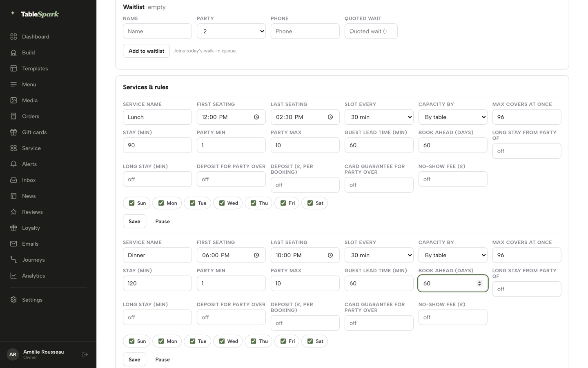Click the Build house icon

pos(13,52)
